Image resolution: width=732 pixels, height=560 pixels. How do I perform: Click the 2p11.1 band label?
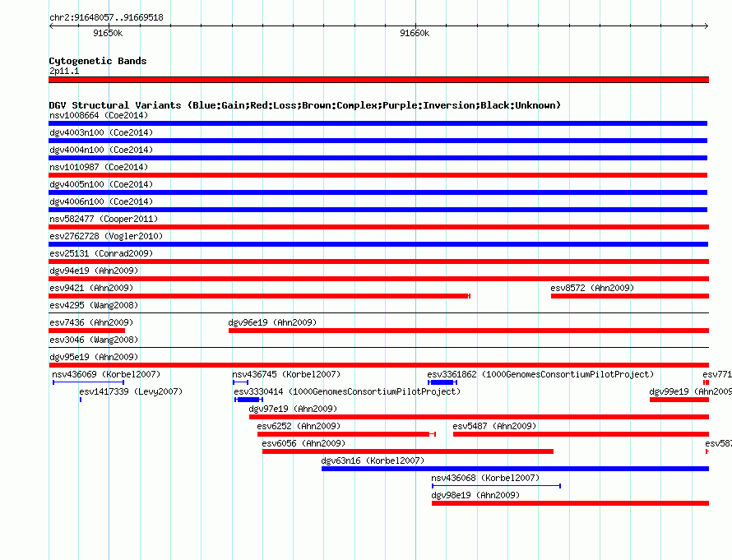(x=64, y=71)
